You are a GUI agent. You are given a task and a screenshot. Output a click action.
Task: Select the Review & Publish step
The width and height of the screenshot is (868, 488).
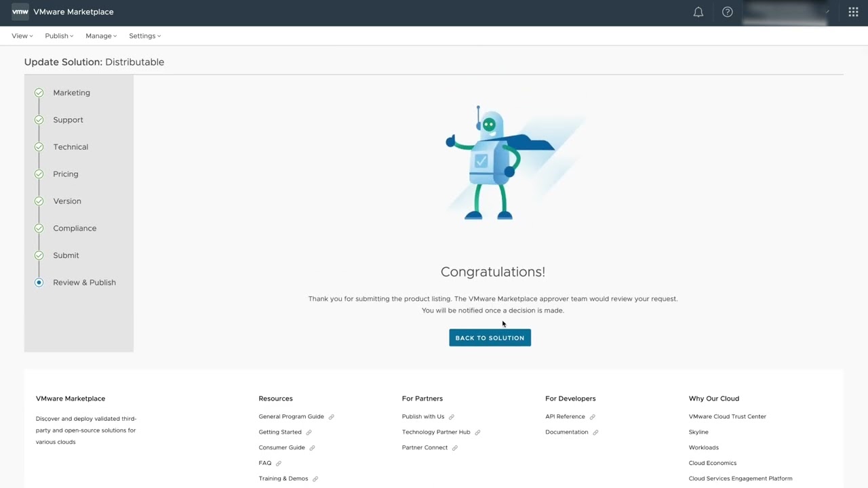pyautogui.click(x=84, y=283)
